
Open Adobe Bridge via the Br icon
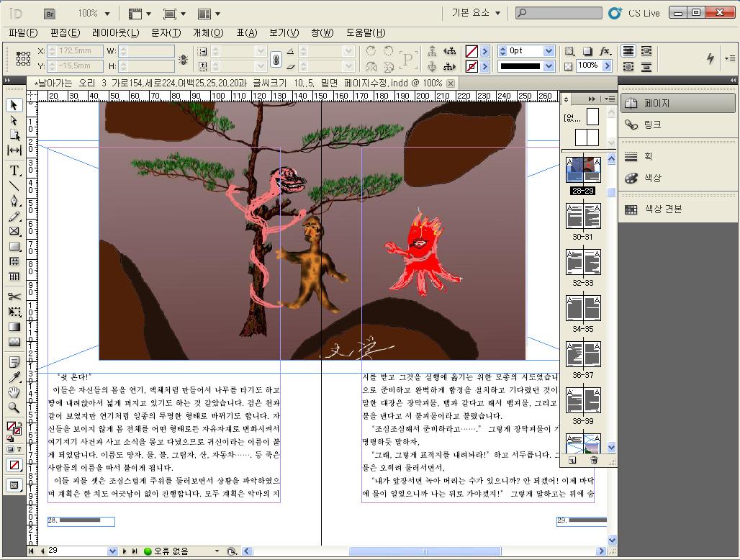50,13
